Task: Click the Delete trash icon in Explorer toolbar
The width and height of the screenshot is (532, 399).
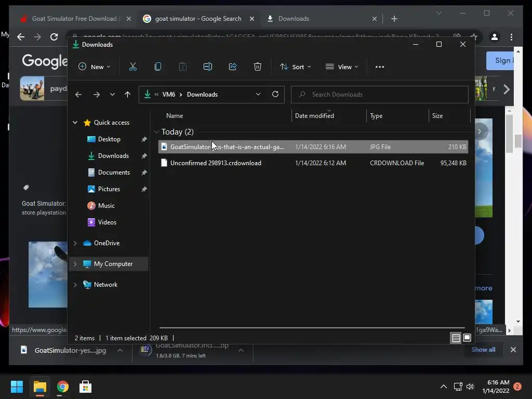Action: click(258, 67)
